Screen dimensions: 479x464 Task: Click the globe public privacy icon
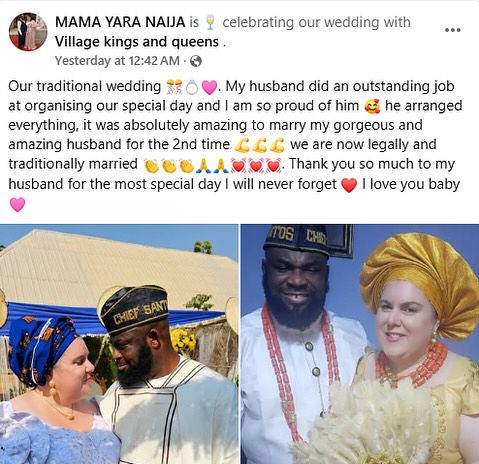click(x=196, y=61)
